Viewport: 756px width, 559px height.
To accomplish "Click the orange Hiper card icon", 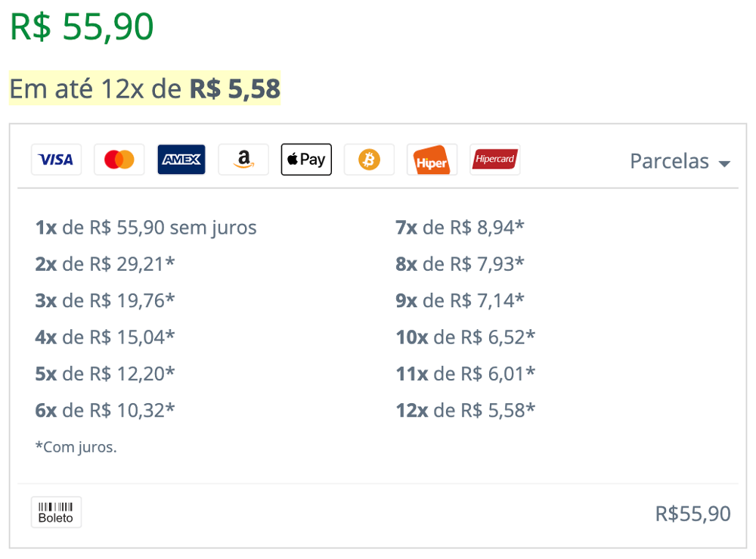I will [432, 159].
